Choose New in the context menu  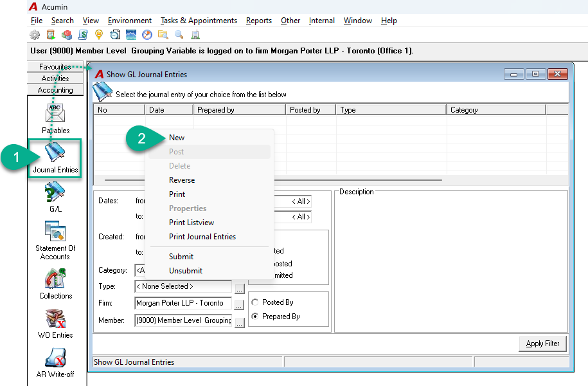click(177, 138)
